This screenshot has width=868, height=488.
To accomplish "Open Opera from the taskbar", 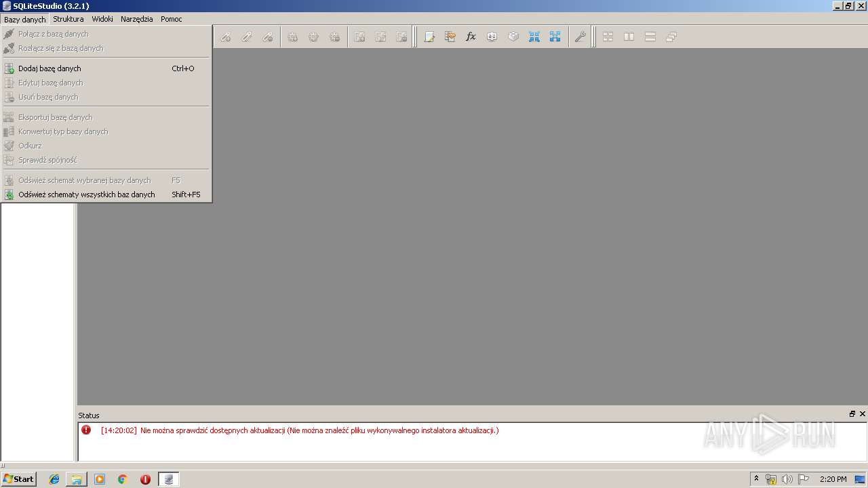I will tap(145, 479).
